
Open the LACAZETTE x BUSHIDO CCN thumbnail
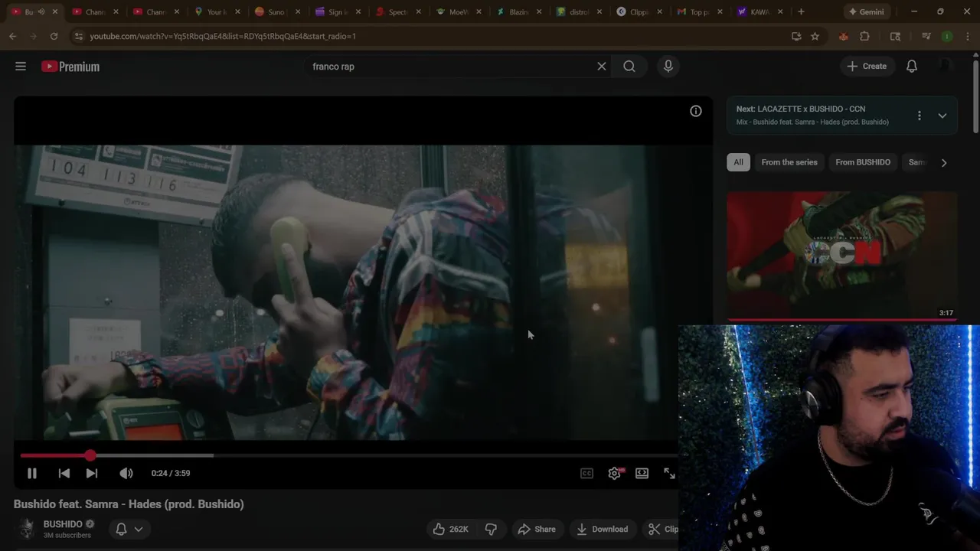pyautogui.click(x=842, y=256)
